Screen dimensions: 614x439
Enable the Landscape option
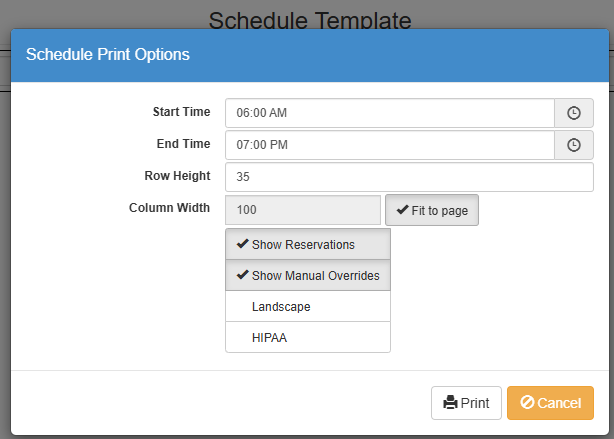pos(308,306)
